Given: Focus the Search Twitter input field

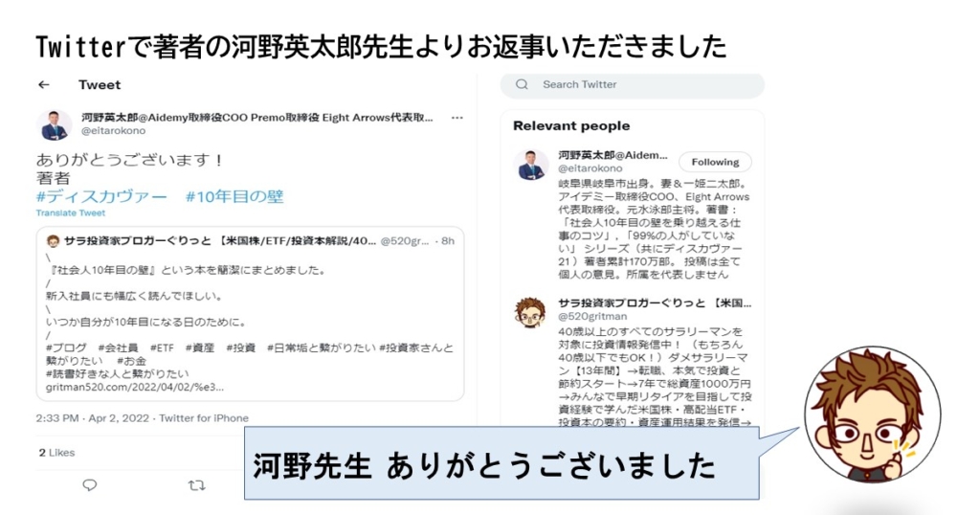Looking at the screenshot, I should (632, 85).
